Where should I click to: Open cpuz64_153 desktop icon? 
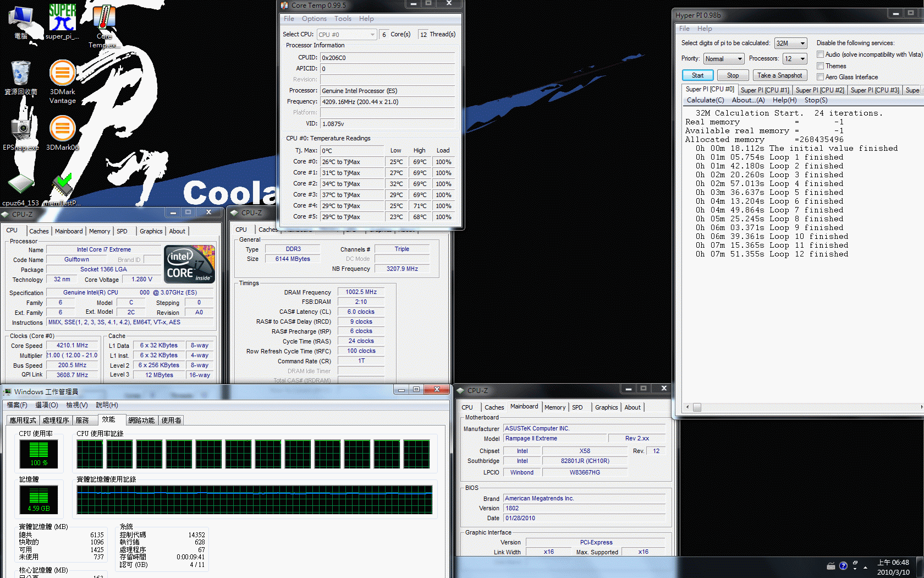(21, 190)
